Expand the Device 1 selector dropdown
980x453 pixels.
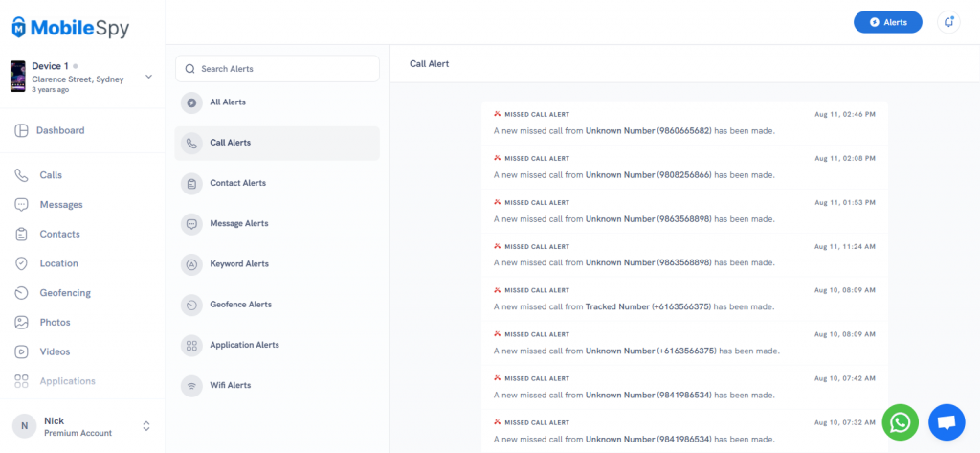coord(148,77)
